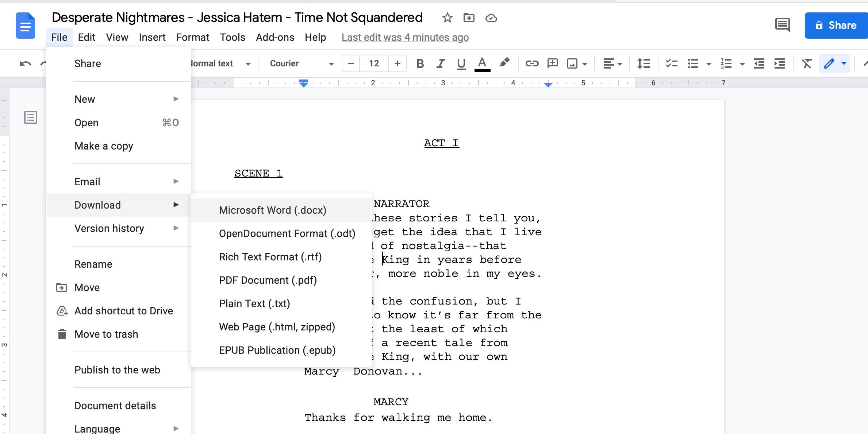Expand Version history submenu
Image resolution: width=868 pixels, height=434 pixels.
119,228
